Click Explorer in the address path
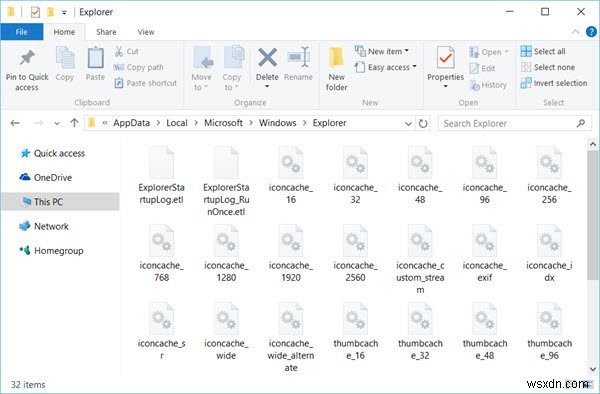The width and height of the screenshot is (600, 394). (329, 123)
